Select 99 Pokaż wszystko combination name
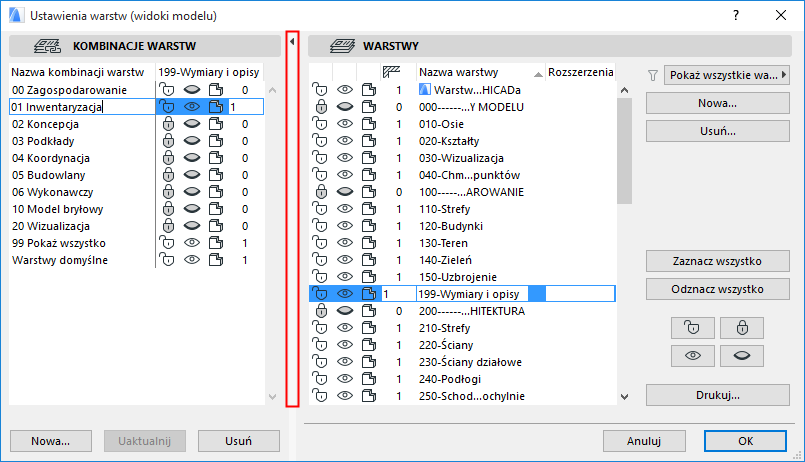The height and width of the screenshot is (462, 805). pos(59,243)
